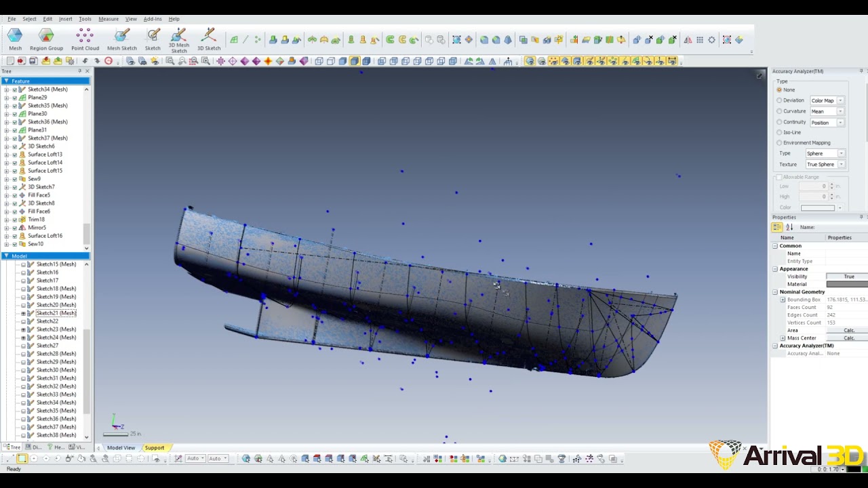This screenshot has height=488, width=868.
Task: Click the zoom fit magnifier icon
Action: pos(170,61)
